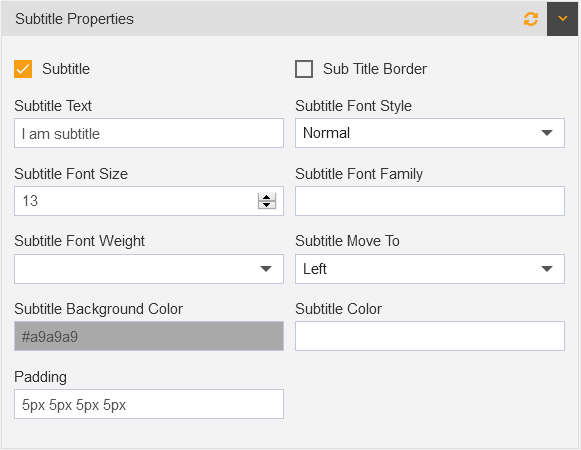The height and width of the screenshot is (450, 581).
Task: Click the Subtitle Font Family field
Action: click(430, 201)
